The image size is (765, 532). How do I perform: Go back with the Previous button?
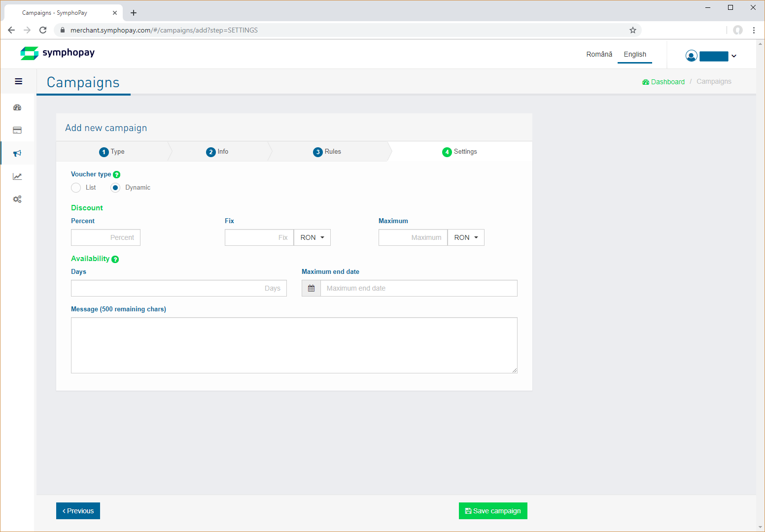pyautogui.click(x=78, y=511)
